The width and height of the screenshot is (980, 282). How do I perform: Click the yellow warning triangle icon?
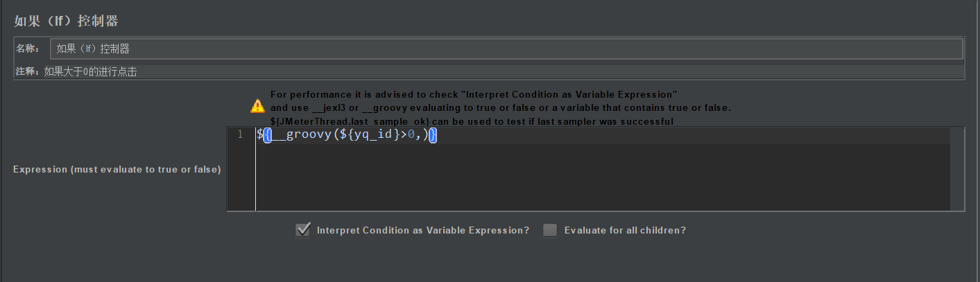click(x=257, y=107)
